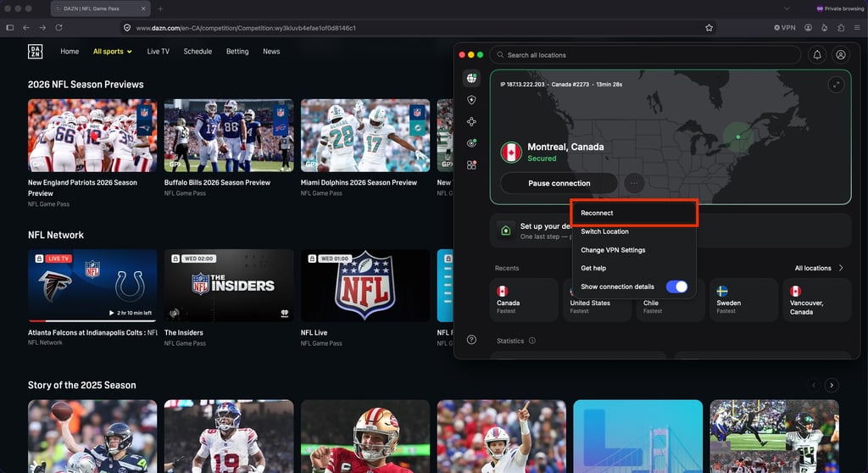Click previous arrow in Story of 2025 Season
The image size is (868, 473).
[813, 385]
